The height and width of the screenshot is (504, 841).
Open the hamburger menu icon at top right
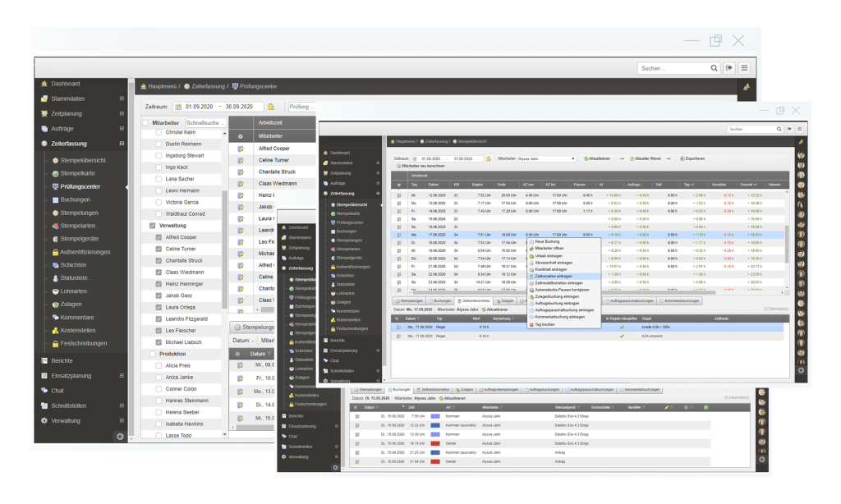[744, 68]
